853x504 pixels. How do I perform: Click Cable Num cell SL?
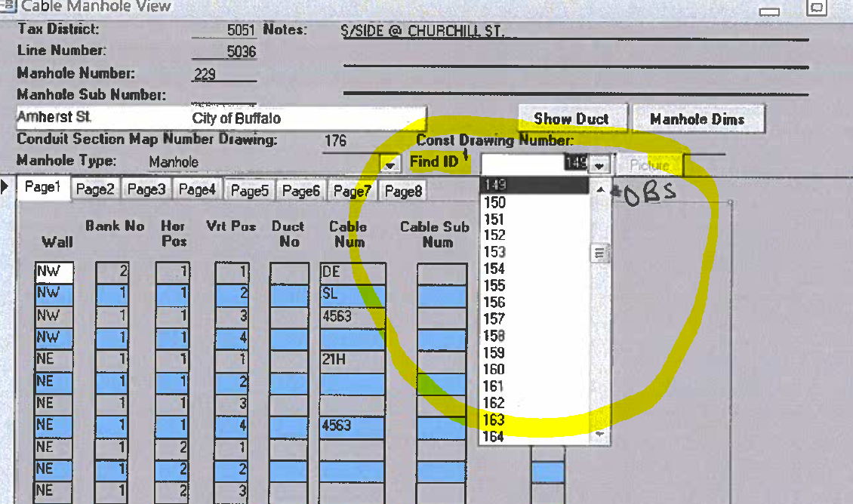[353, 294]
